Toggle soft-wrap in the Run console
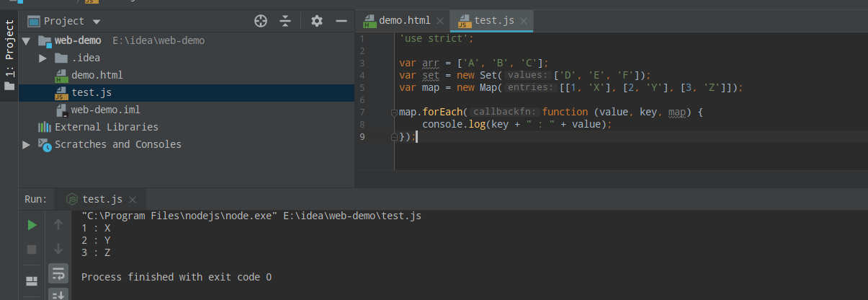The image size is (868, 300). click(58, 273)
